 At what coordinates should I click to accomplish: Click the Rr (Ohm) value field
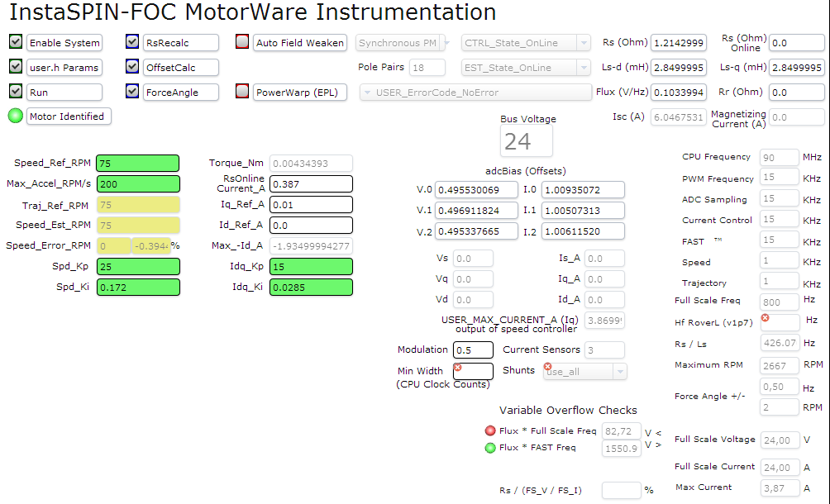(796, 93)
